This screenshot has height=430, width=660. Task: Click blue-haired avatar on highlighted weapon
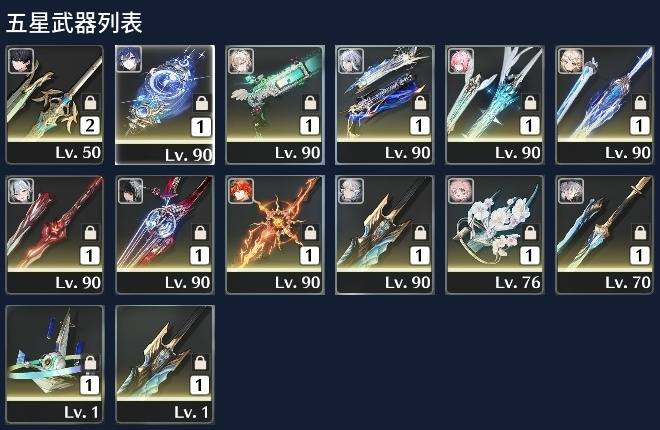pos(129,59)
